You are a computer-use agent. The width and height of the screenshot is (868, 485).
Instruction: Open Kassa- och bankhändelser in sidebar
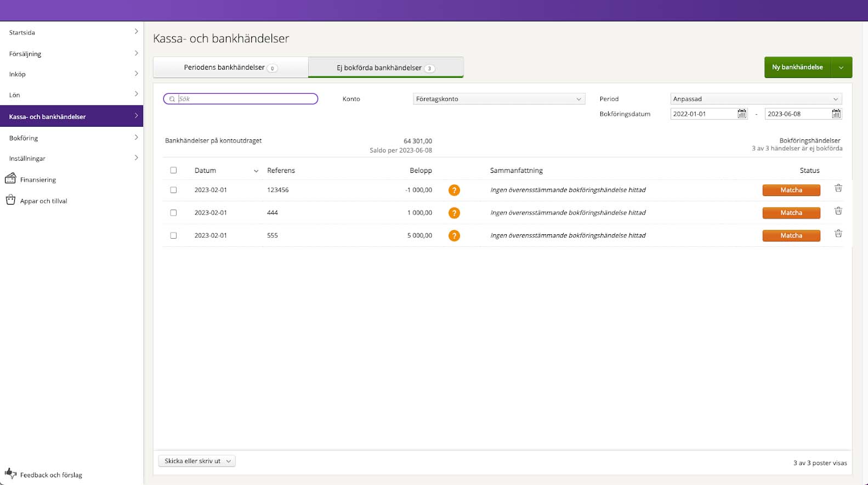(71, 116)
